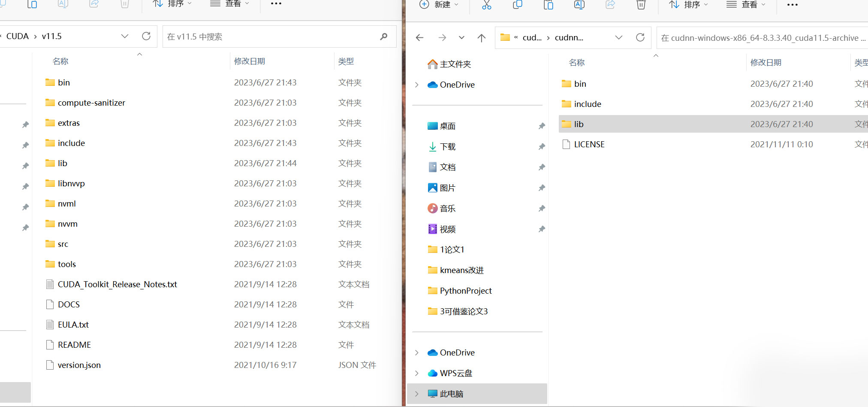The height and width of the screenshot is (407, 868).
Task: Refresh the cudnn folder view
Action: pyautogui.click(x=640, y=37)
